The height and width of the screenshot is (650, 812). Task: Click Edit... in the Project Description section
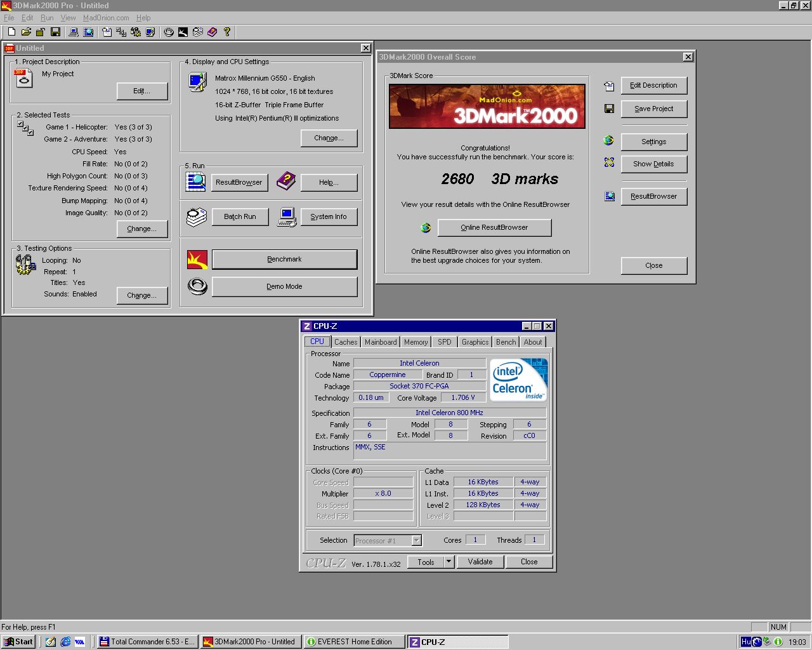tap(142, 91)
